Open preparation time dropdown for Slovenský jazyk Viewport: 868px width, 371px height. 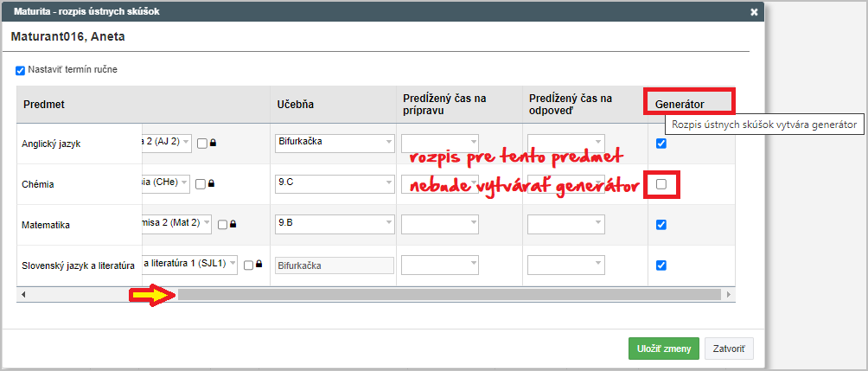click(x=440, y=265)
